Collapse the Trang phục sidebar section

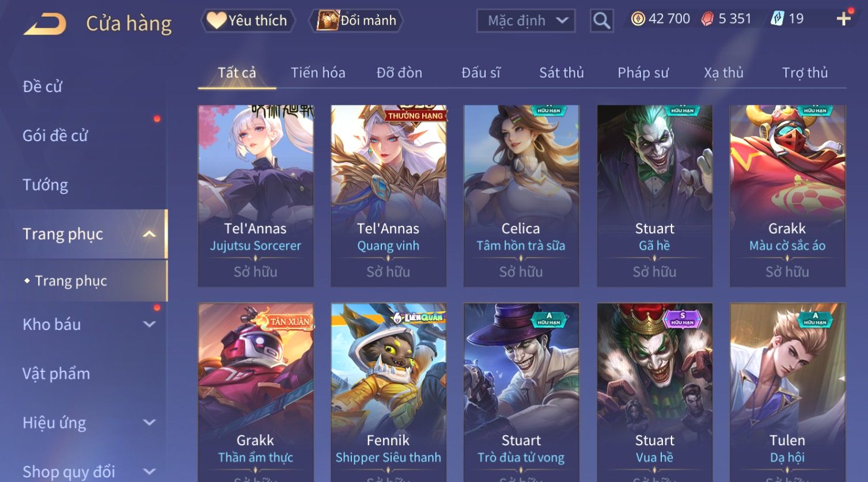[149, 234]
